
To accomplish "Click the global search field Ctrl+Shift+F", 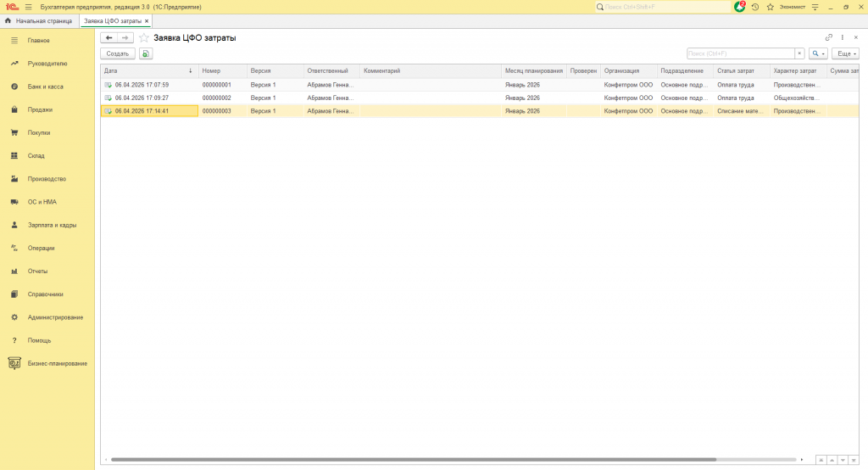I will (x=663, y=7).
